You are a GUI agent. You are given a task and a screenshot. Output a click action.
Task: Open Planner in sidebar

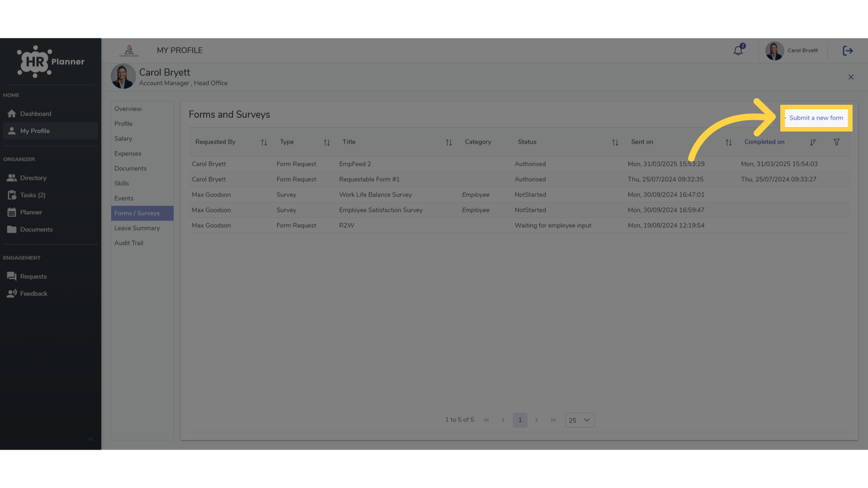point(50,212)
